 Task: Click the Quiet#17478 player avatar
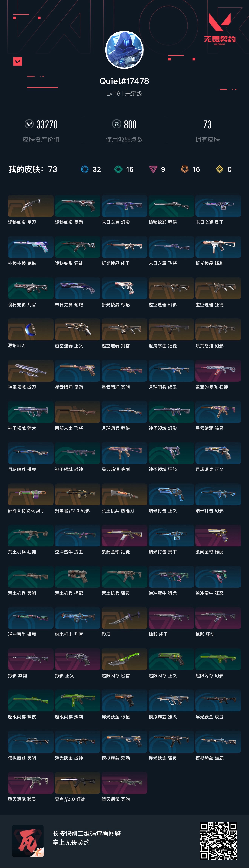(x=124, y=50)
